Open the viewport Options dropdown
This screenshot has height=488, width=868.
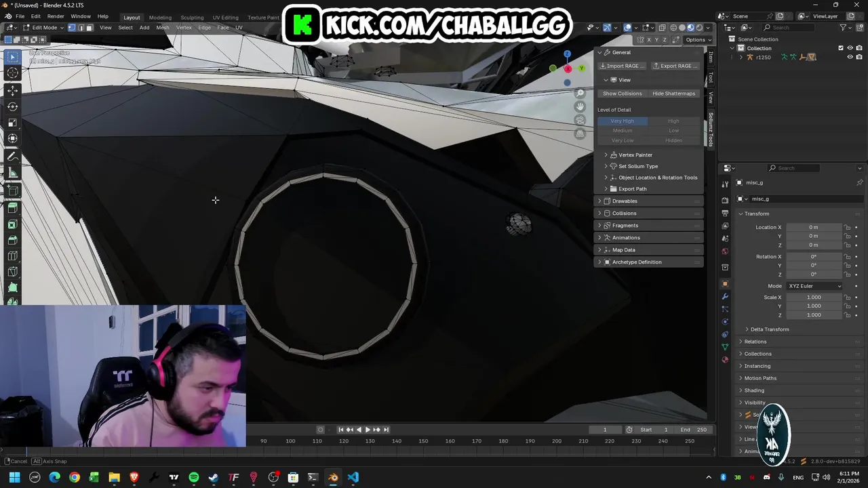pos(698,40)
